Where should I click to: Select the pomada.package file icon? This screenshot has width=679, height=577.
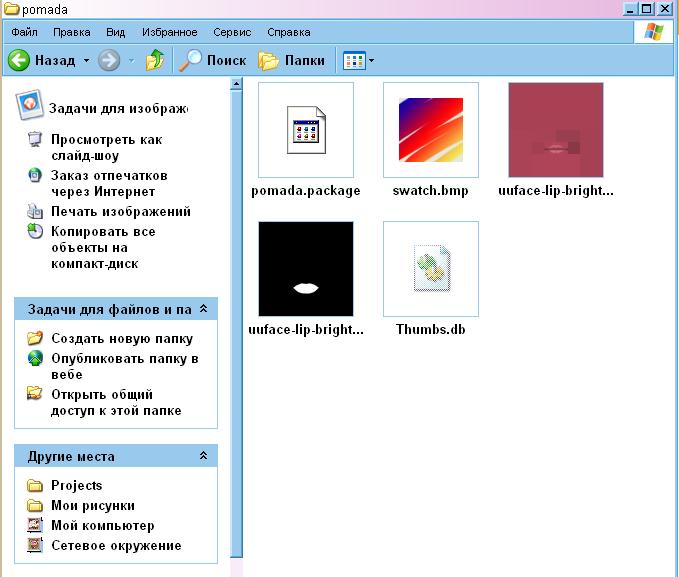(306, 130)
